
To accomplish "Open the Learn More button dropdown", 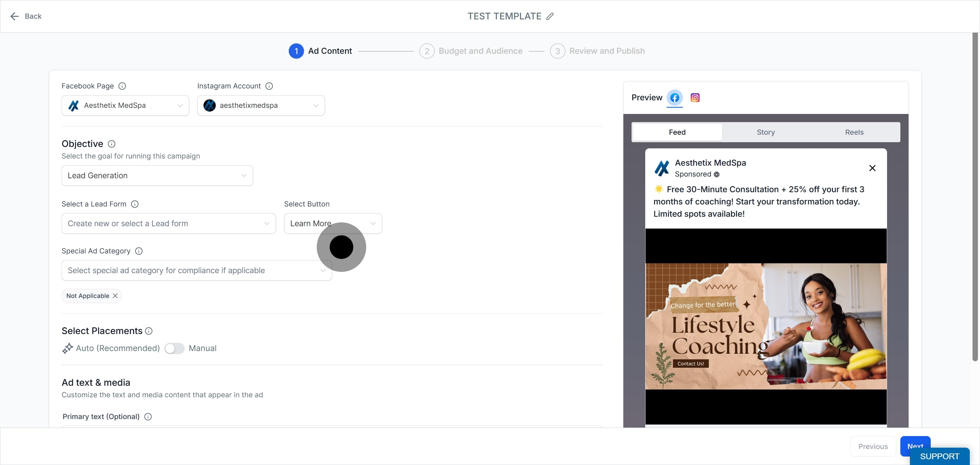I will [x=333, y=223].
